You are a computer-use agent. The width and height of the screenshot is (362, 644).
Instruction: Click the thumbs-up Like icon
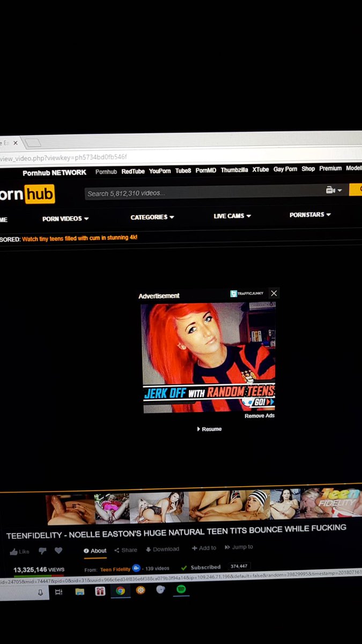[14, 552]
